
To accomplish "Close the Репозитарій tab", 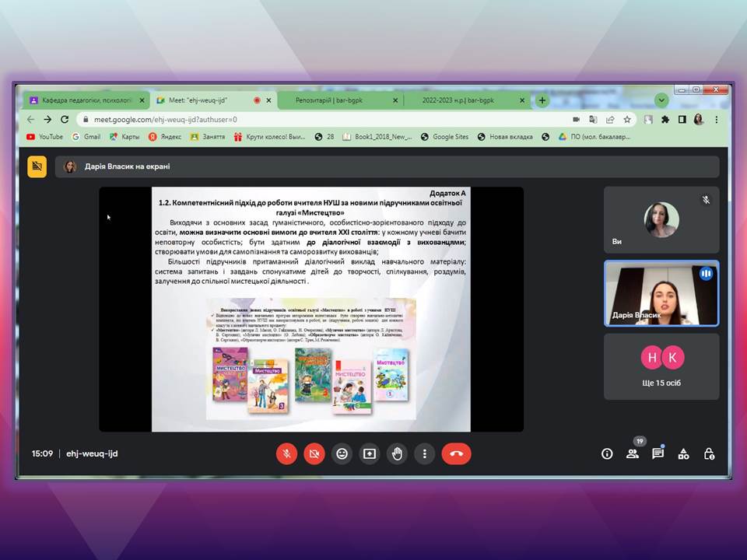I will pos(395,100).
